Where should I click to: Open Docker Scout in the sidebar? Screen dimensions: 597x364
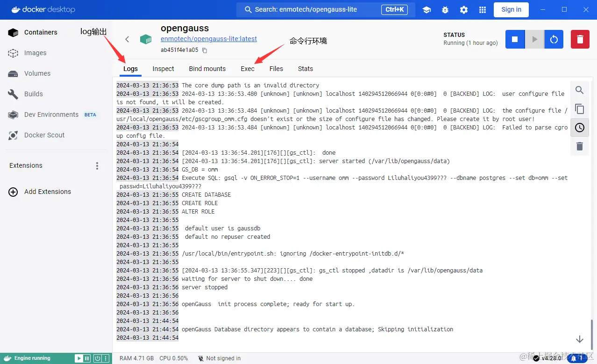point(56,135)
